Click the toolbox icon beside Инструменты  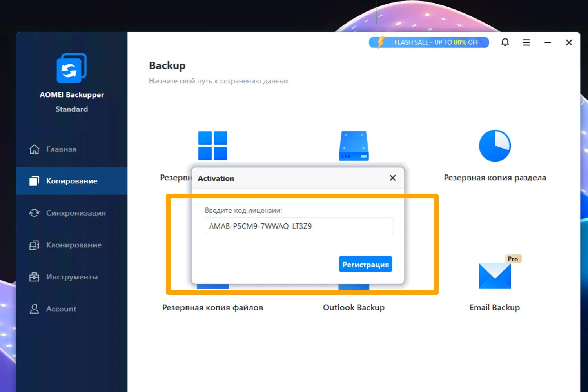pos(34,277)
